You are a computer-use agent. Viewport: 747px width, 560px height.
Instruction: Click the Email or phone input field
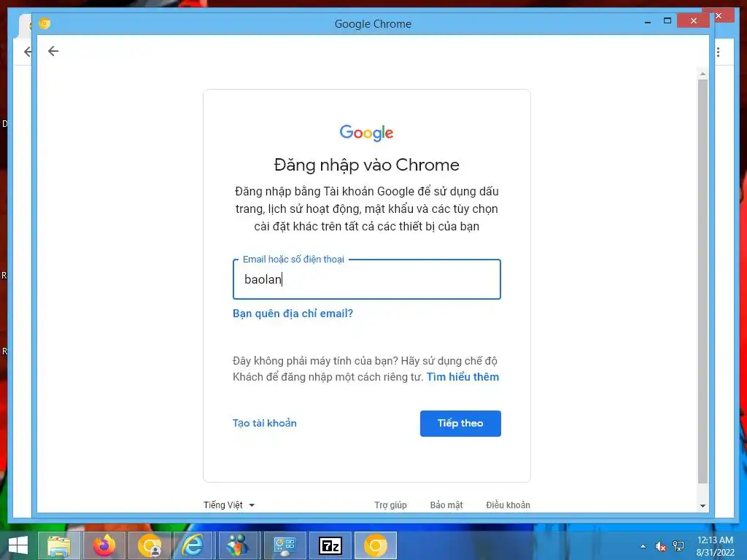[x=367, y=279]
